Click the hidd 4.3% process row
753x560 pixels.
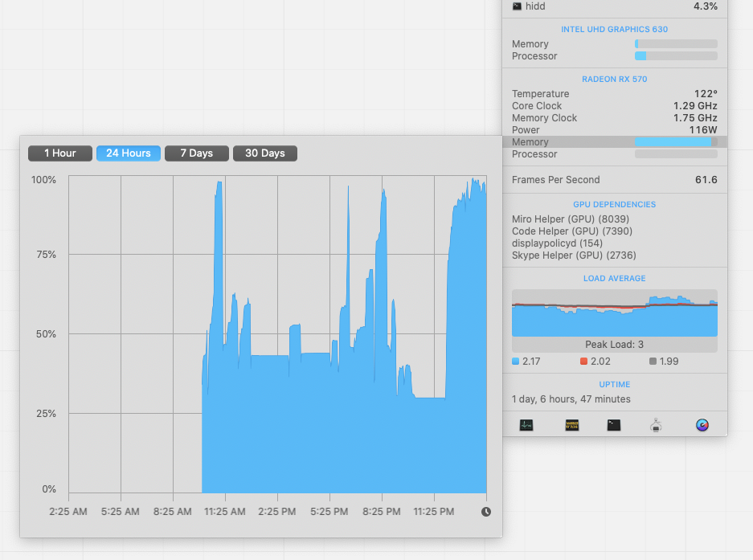coord(615,6)
